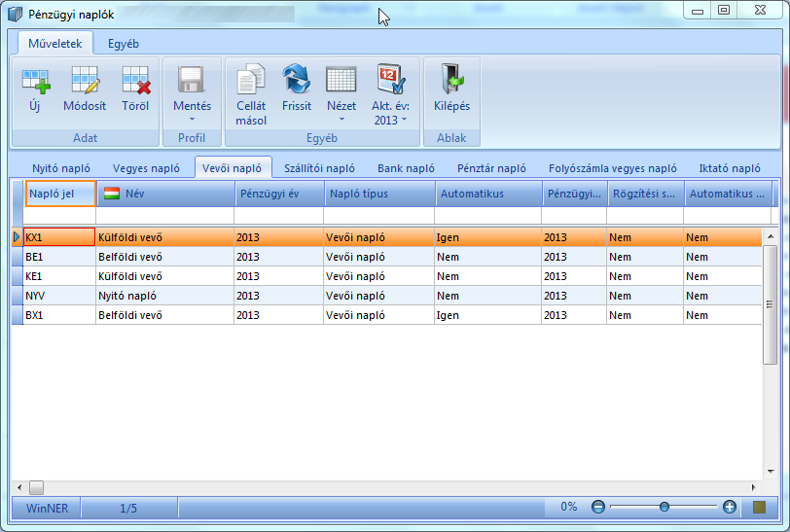Click Vevői napló type in BE1 row

click(x=355, y=257)
